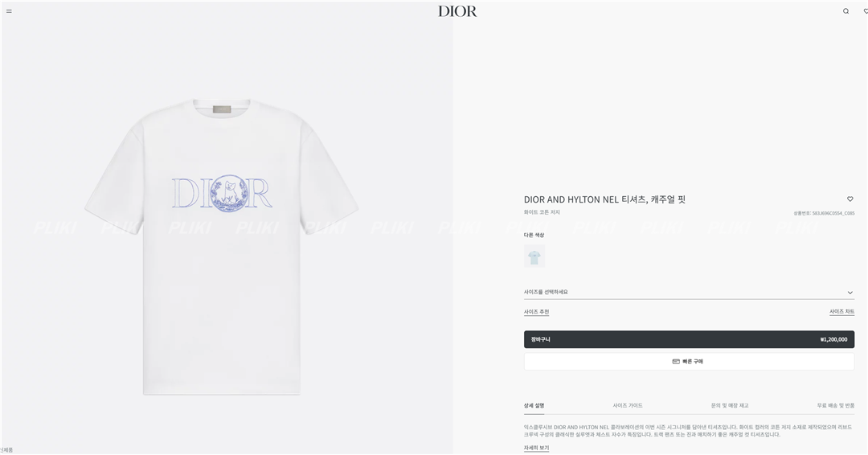Viewport: 868px width, 455px height.
Task: Open the 사이즈 차트 link
Action: (841, 312)
